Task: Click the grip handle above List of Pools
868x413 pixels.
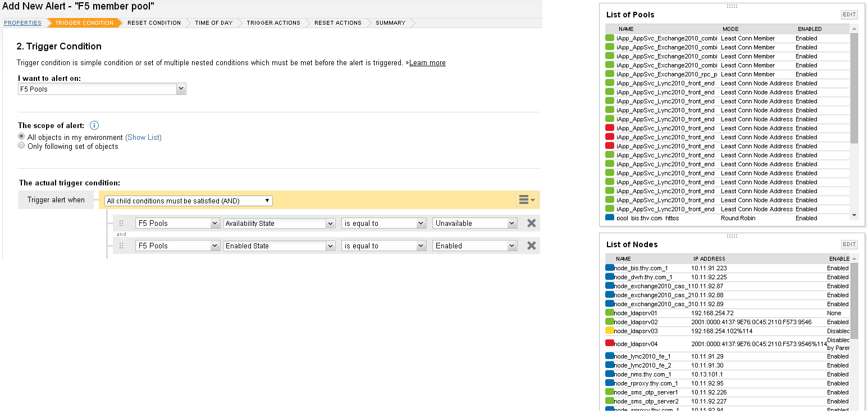Action: point(732,6)
